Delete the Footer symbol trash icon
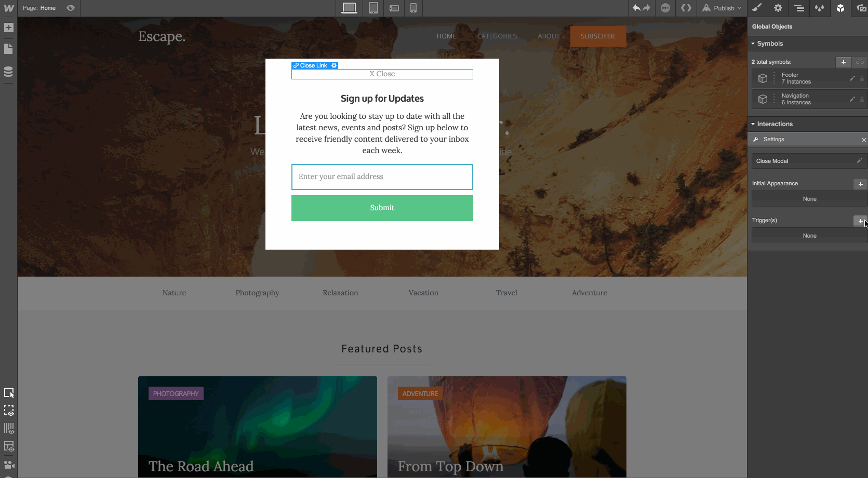This screenshot has height=478, width=868. click(x=862, y=78)
